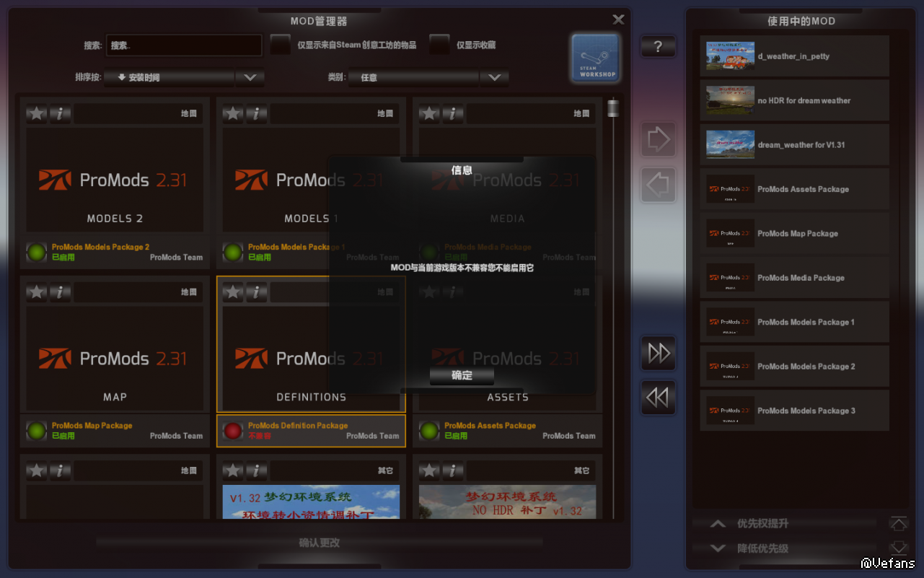Open info for ProMods Map Package
924x578 pixels.
(x=61, y=292)
